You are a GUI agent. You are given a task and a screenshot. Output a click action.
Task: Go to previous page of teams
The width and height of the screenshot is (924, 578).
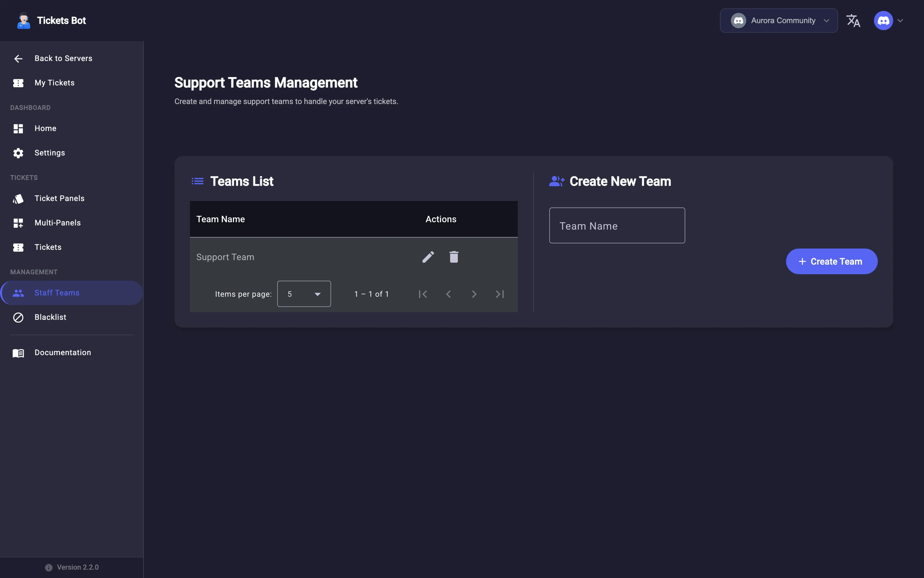(x=448, y=294)
